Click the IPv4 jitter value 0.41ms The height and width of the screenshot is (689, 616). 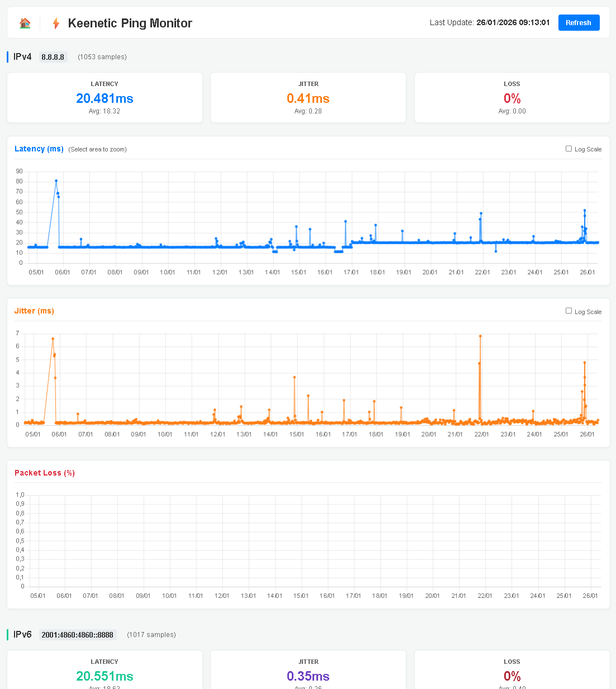pyautogui.click(x=308, y=98)
